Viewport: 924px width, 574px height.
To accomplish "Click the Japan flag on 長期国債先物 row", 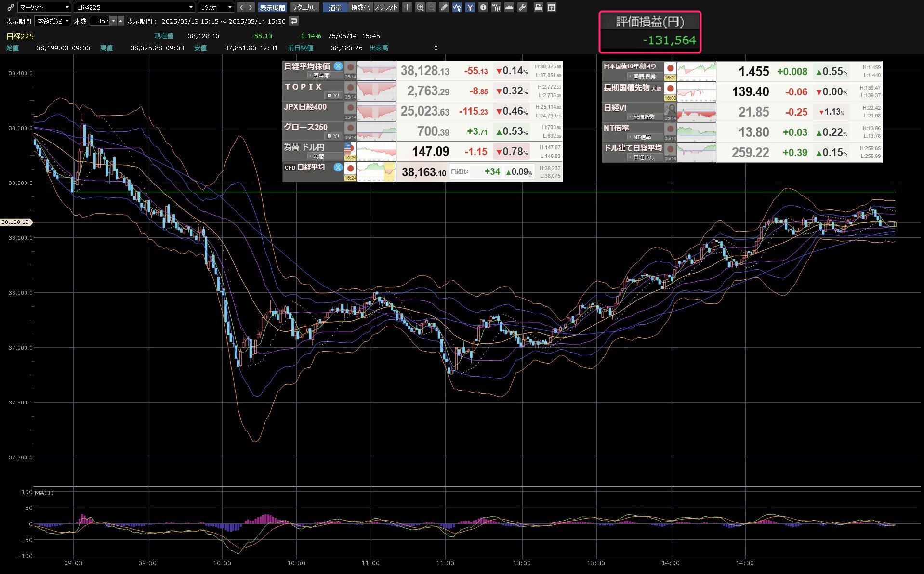I will point(670,89).
